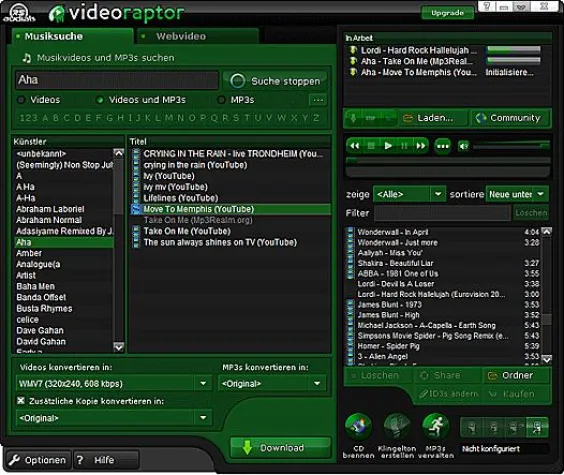
Task: Click the question mark icon in the title bar
Action: [x=487, y=6]
